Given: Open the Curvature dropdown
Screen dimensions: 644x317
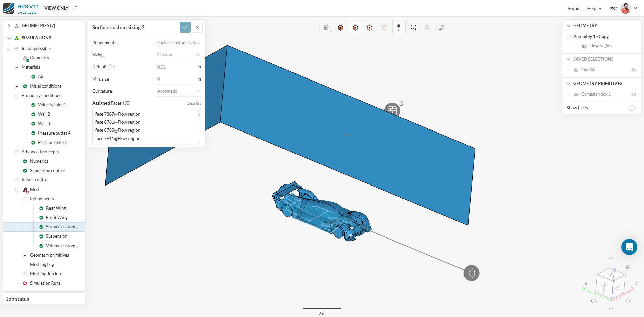Looking at the screenshot, I should pos(178,91).
